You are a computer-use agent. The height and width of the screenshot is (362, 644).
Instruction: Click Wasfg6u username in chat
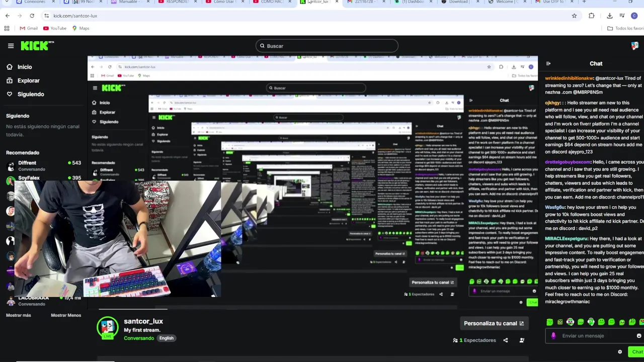pyautogui.click(x=555, y=207)
